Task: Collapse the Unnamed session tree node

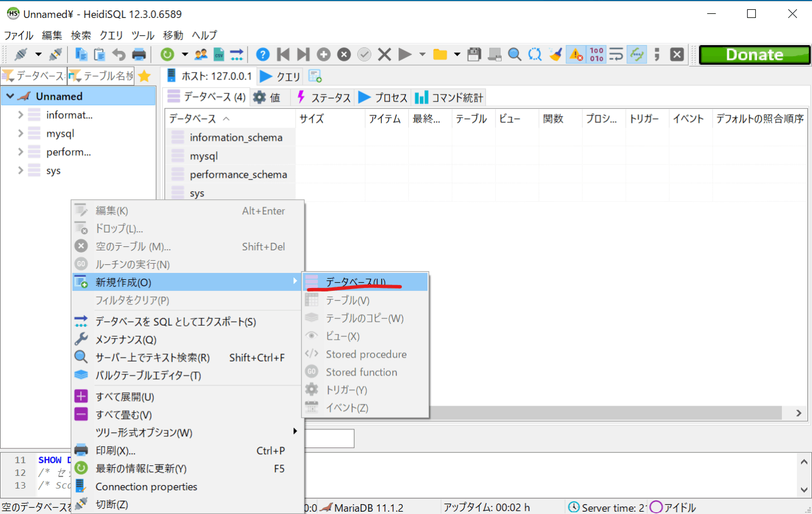Action: coord(10,96)
